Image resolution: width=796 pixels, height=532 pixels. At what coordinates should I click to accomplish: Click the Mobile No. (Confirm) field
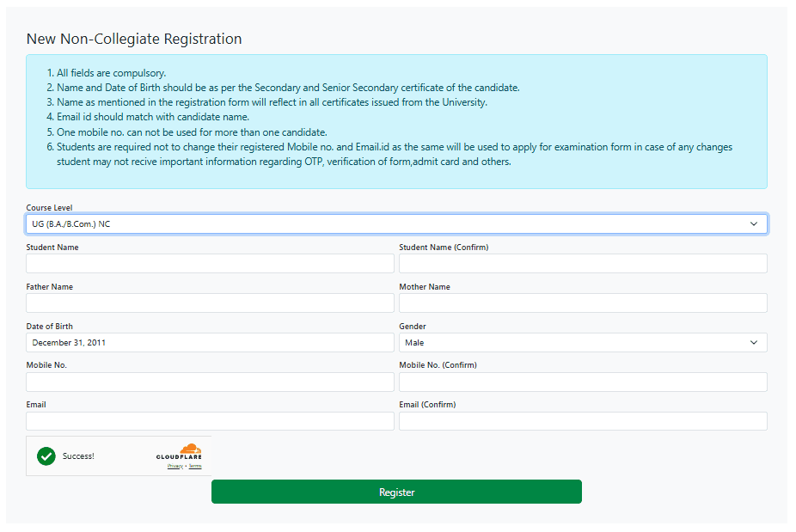582,382
